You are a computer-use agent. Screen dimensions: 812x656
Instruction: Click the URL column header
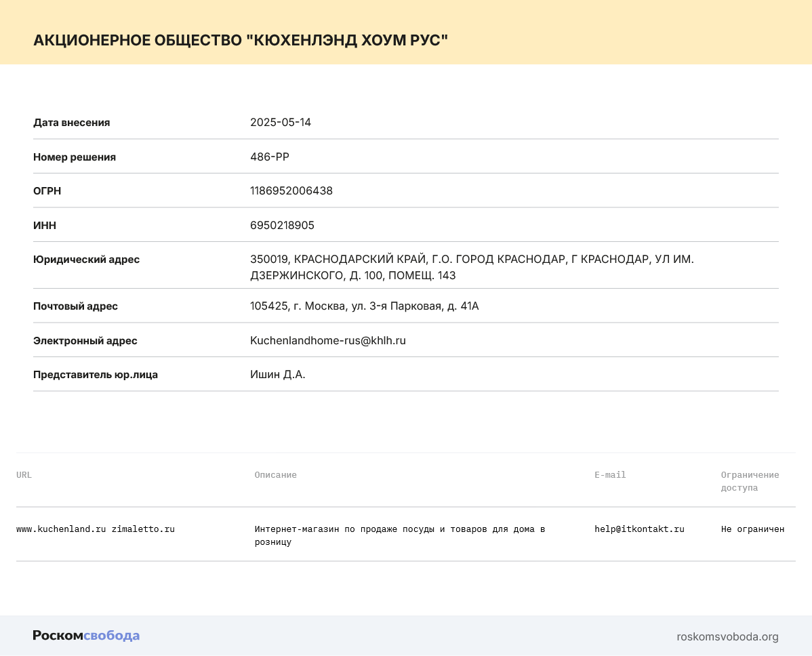pos(24,475)
